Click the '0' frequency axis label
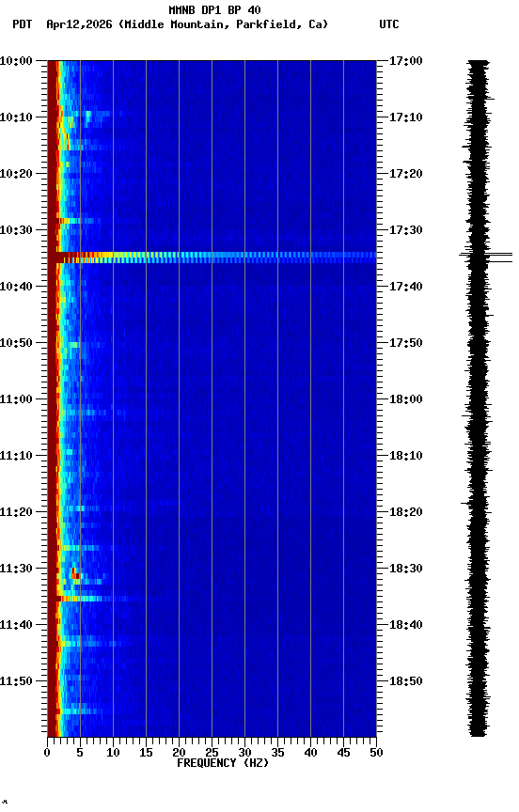This screenshot has width=519, height=812. [x=47, y=753]
